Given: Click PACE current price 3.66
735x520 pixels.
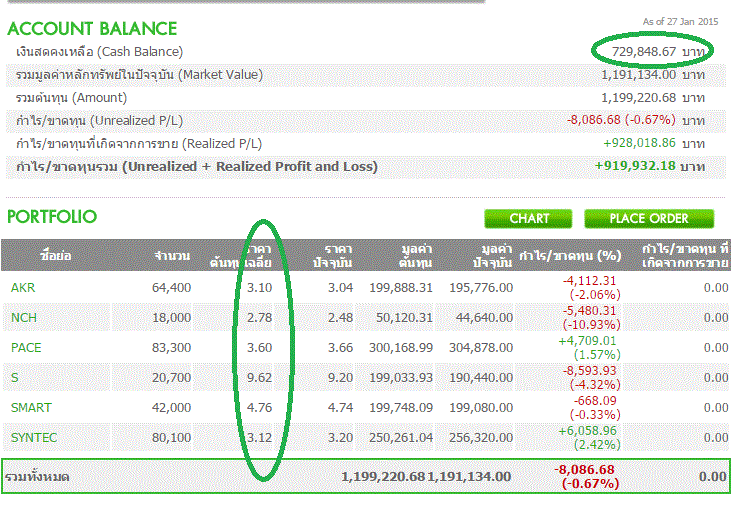Looking at the screenshot, I should coord(340,347).
